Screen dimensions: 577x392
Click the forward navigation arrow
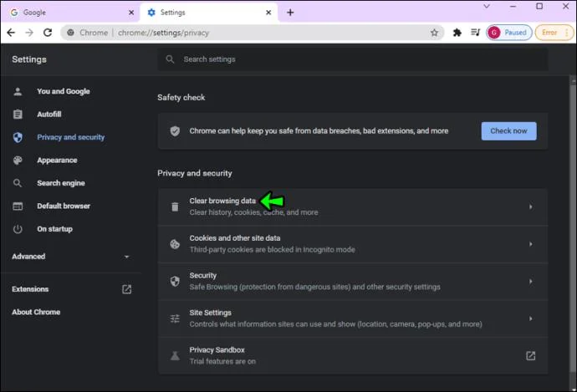(x=29, y=33)
